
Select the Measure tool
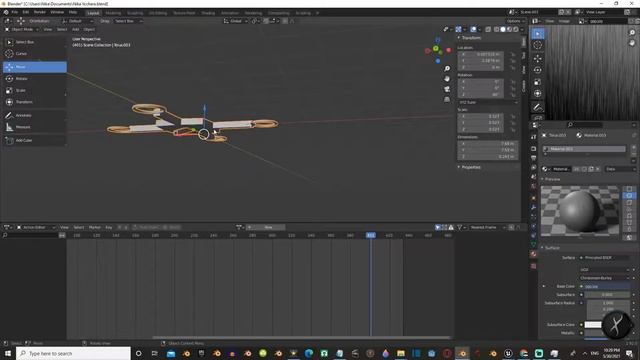click(35, 127)
